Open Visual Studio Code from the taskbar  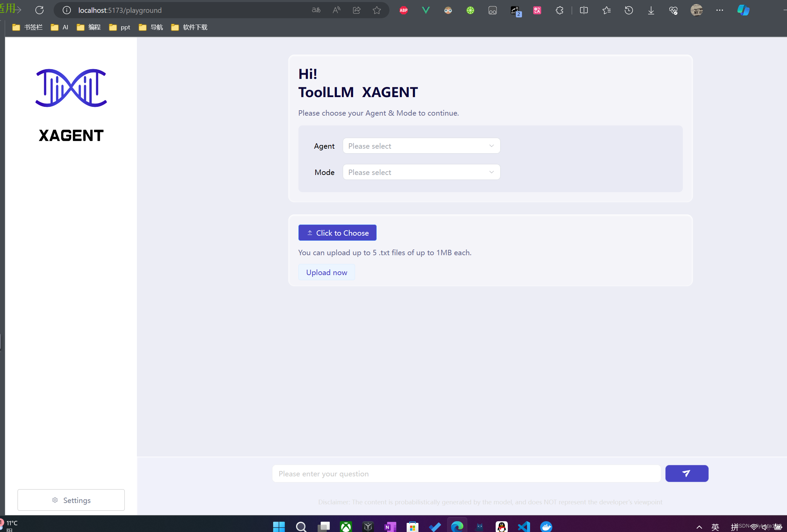(x=524, y=527)
